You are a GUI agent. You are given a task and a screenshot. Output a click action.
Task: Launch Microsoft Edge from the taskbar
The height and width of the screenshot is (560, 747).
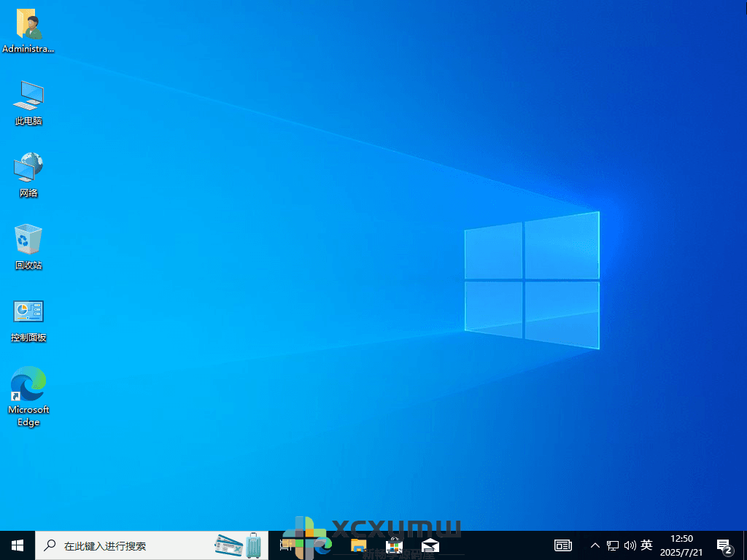[x=322, y=545]
